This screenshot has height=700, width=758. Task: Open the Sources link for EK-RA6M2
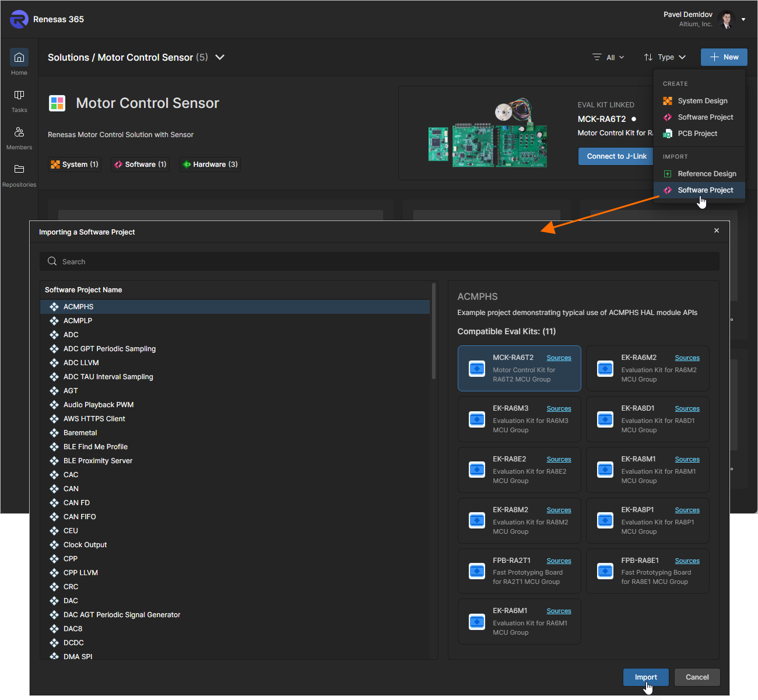687,358
